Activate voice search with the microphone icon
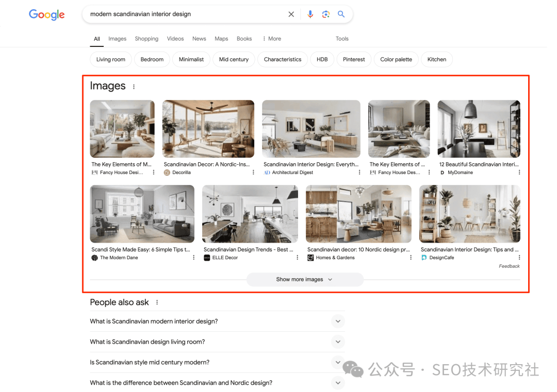This screenshot has height=392, width=557. point(310,14)
